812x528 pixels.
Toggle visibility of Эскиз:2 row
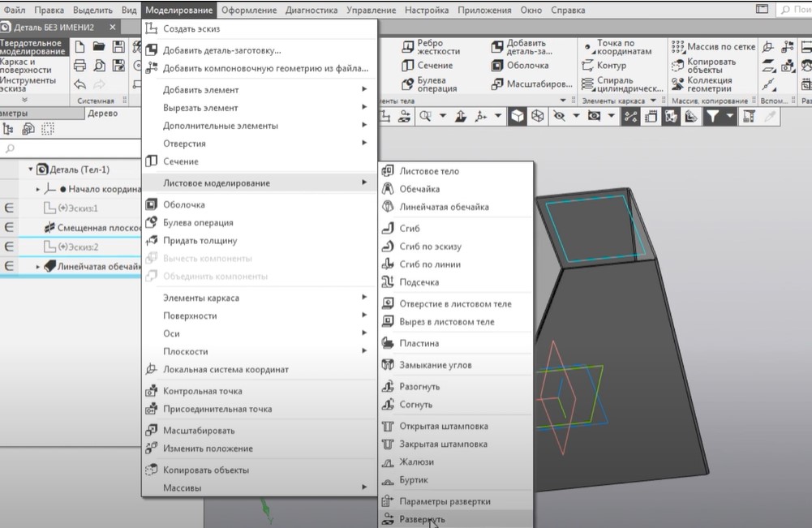pos(9,247)
